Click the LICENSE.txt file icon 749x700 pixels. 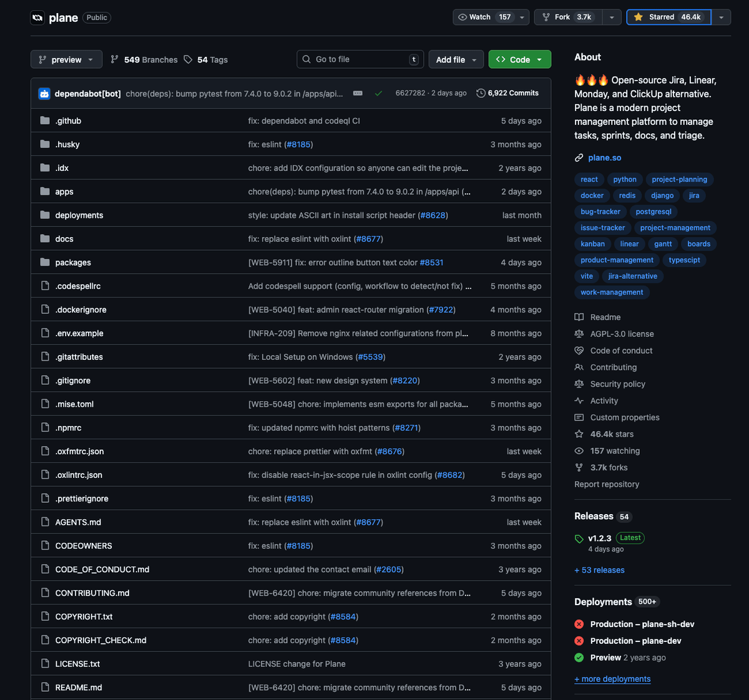tap(45, 664)
